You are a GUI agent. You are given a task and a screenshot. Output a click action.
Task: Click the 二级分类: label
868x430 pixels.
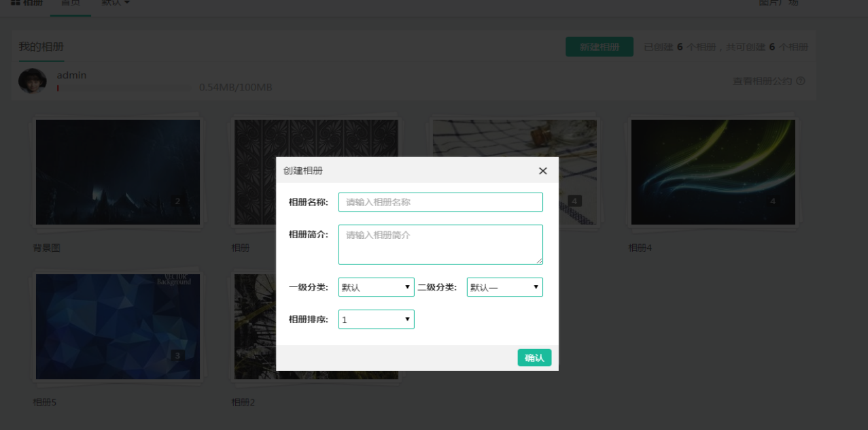click(x=437, y=287)
